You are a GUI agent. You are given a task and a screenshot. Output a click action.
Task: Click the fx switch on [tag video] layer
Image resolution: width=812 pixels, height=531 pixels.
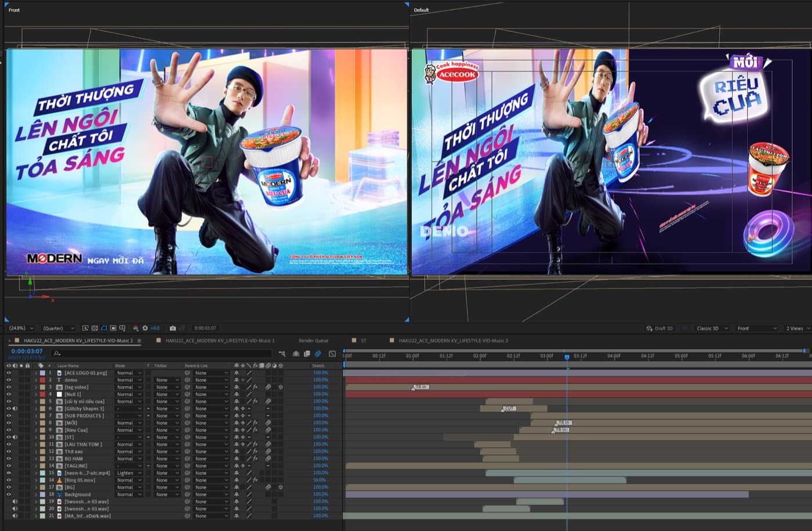click(x=255, y=387)
